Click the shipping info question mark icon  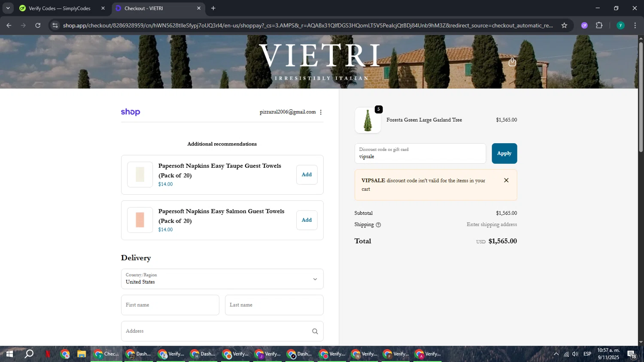click(x=378, y=225)
